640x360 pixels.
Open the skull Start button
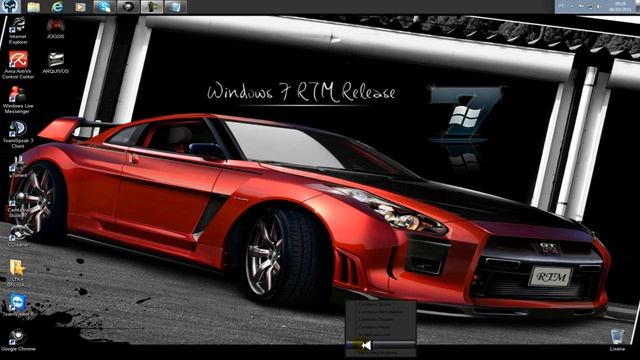click(x=10, y=7)
